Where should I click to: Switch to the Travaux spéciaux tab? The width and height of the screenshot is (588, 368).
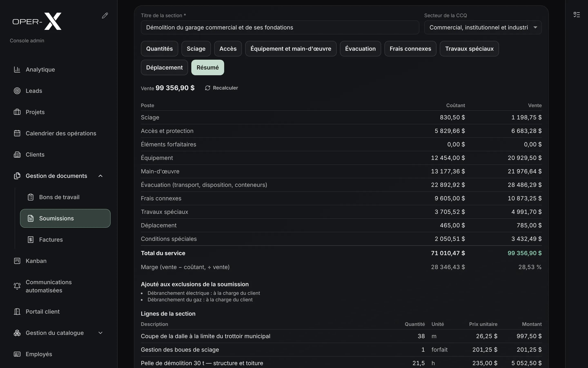tap(469, 49)
